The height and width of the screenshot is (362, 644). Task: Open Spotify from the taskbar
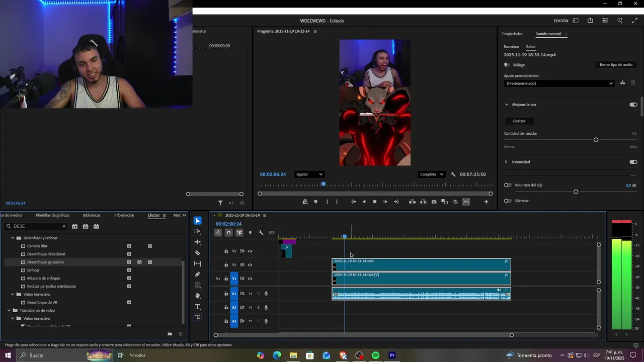point(375,355)
